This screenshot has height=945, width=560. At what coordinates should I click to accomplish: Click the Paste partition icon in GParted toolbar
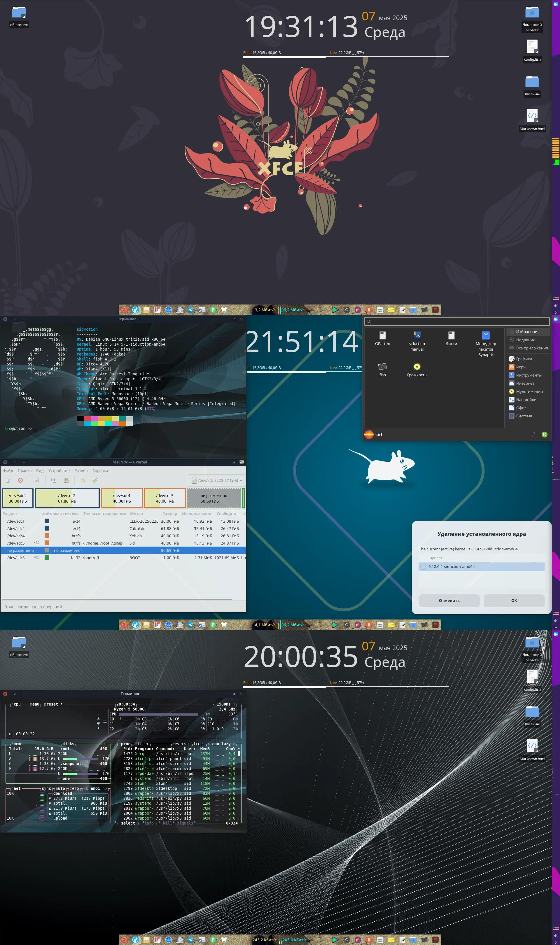(x=66, y=480)
